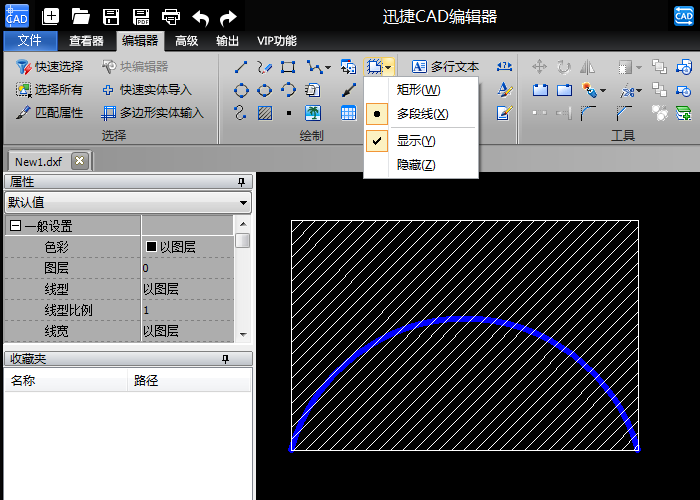
Task: Select the Rectangle drawing tool icon
Action: click(x=288, y=67)
